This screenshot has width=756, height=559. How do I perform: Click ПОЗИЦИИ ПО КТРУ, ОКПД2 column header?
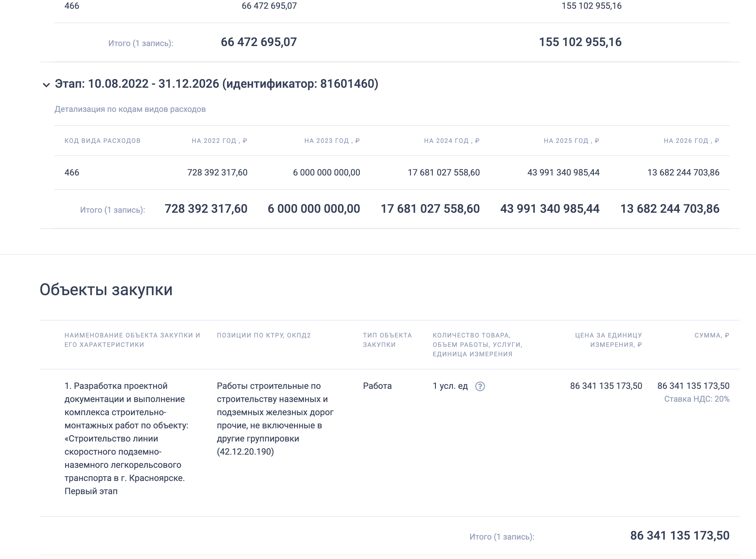tap(263, 335)
